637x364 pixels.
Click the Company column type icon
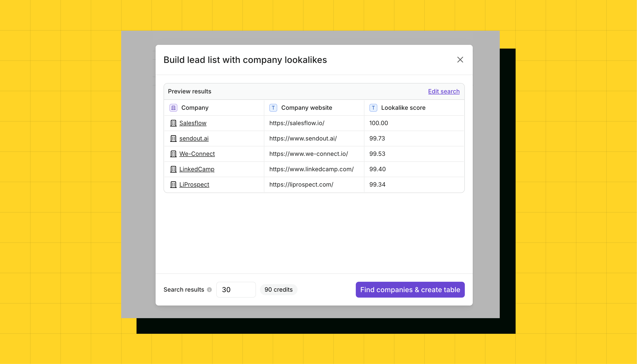[173, 108]
